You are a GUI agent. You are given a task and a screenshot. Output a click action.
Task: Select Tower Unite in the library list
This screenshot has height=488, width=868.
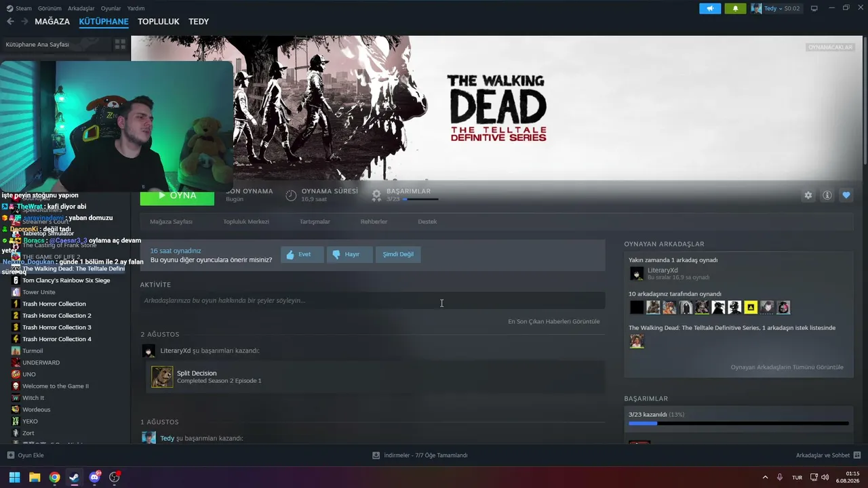pos(39,292)
